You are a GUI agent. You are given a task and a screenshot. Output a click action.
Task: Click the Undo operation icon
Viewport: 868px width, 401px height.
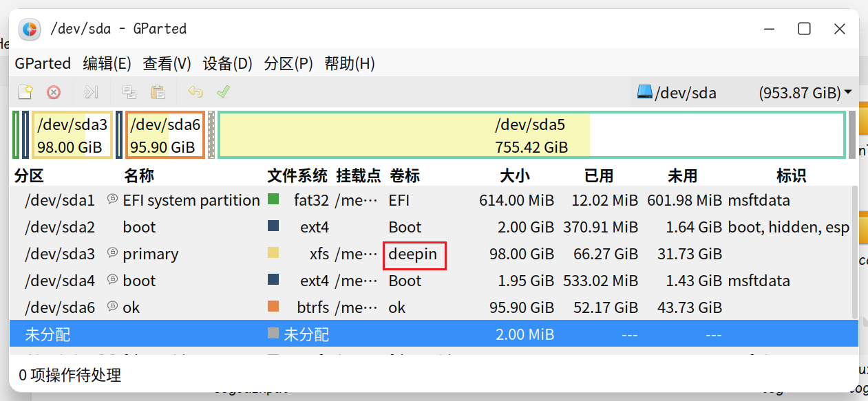(x=195, y=91)
